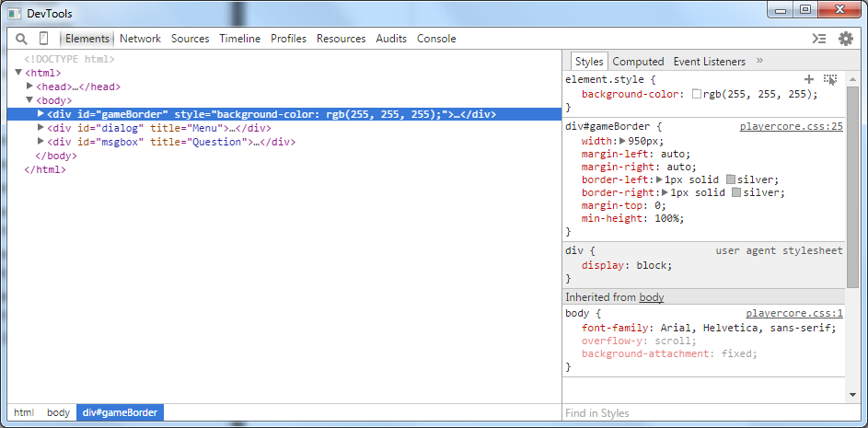
Task: Click the element.style selector
Action: 605,80
